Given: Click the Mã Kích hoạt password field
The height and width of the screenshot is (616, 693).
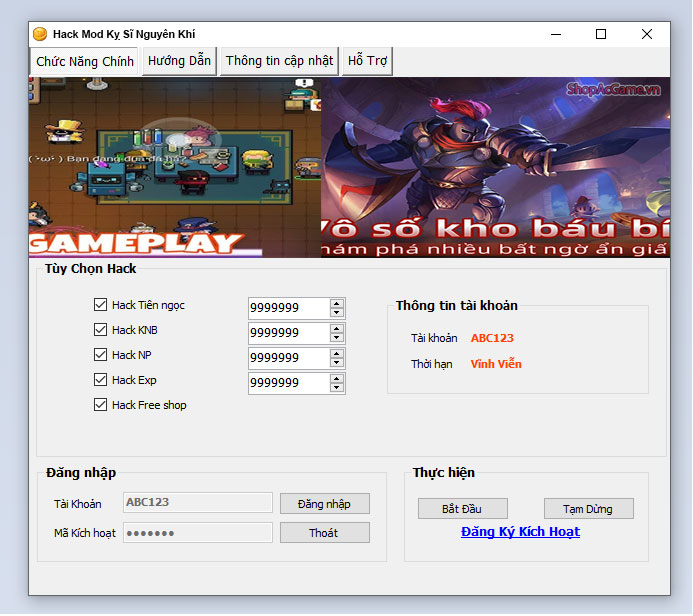Looking at the screenshot, I should click(x=198, y=533).
